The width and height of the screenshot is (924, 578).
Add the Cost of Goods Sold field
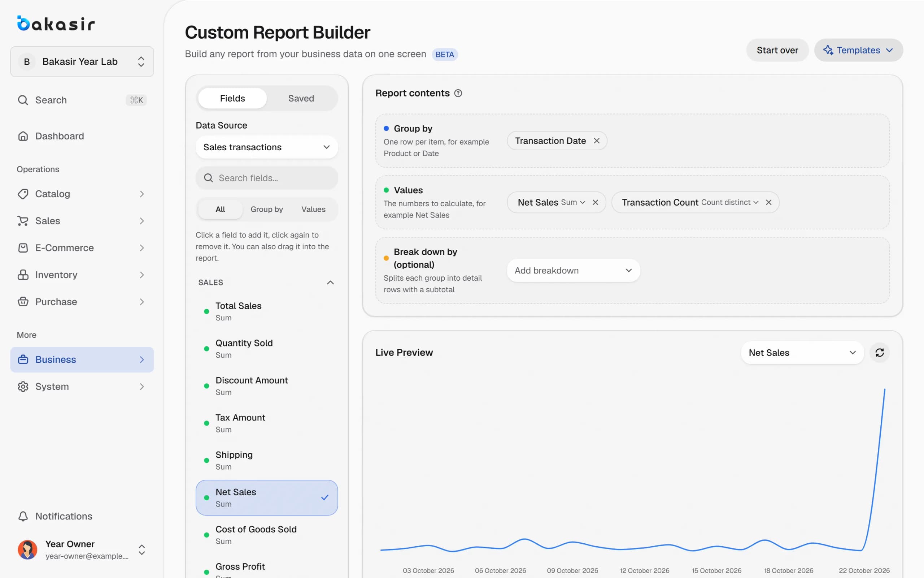(266, 535)
